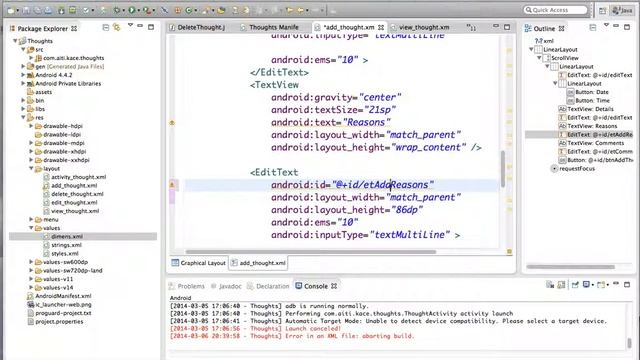Collapse the Thoughts project node
640x360 pixels.
(x=15, y=41)
